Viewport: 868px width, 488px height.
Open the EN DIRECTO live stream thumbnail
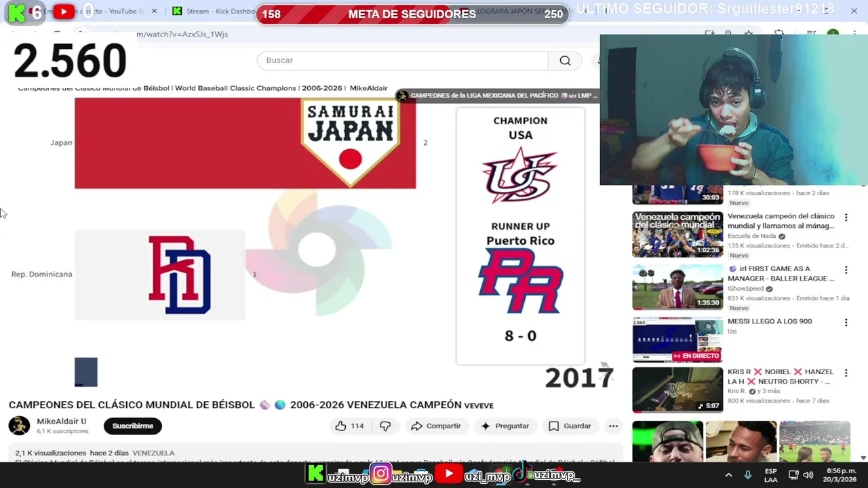coord(677,340)
